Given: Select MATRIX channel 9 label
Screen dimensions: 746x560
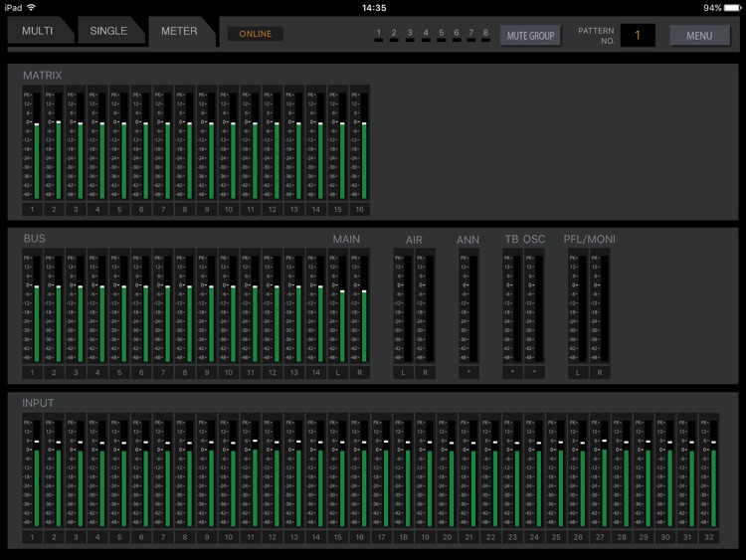Looking at the screenshot, I should point(207,209).
